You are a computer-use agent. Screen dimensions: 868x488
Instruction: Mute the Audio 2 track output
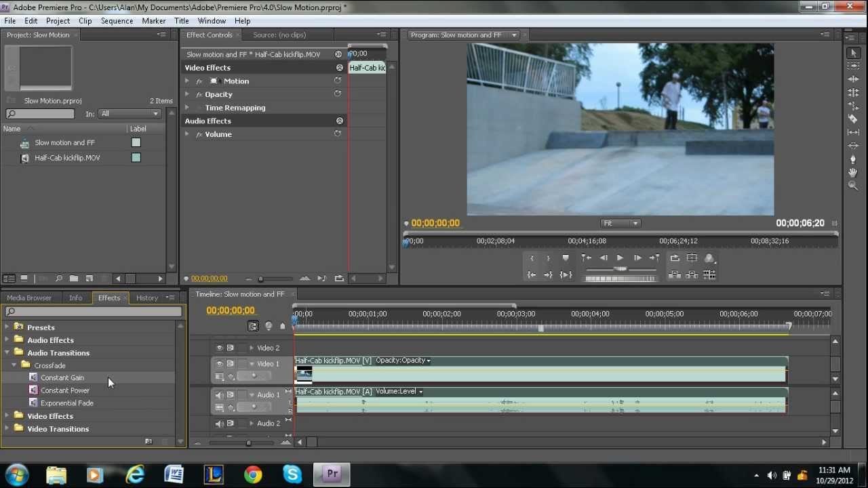pyautogui.click(x=219, y=424)
